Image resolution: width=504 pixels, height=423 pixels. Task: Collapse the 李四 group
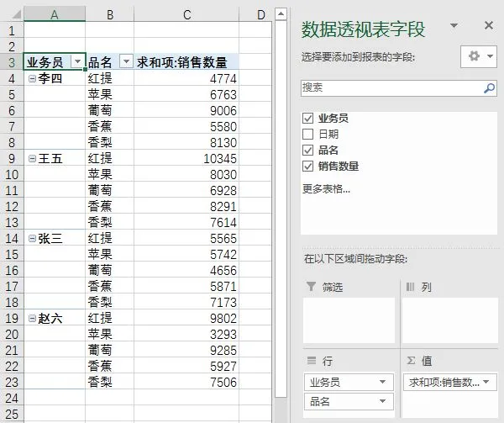(x=32, y=78)
